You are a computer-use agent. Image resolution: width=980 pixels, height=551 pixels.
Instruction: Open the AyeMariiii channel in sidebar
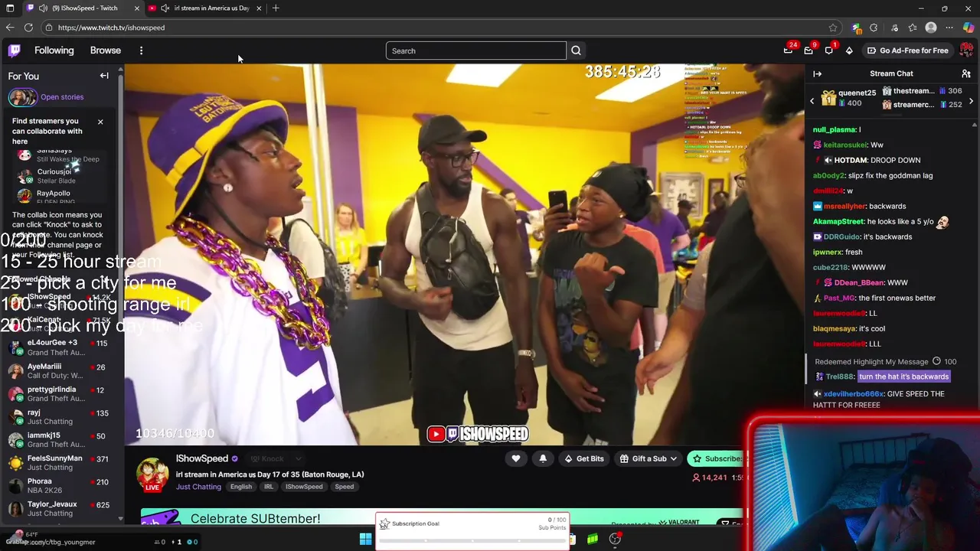[x=60, y=370]
